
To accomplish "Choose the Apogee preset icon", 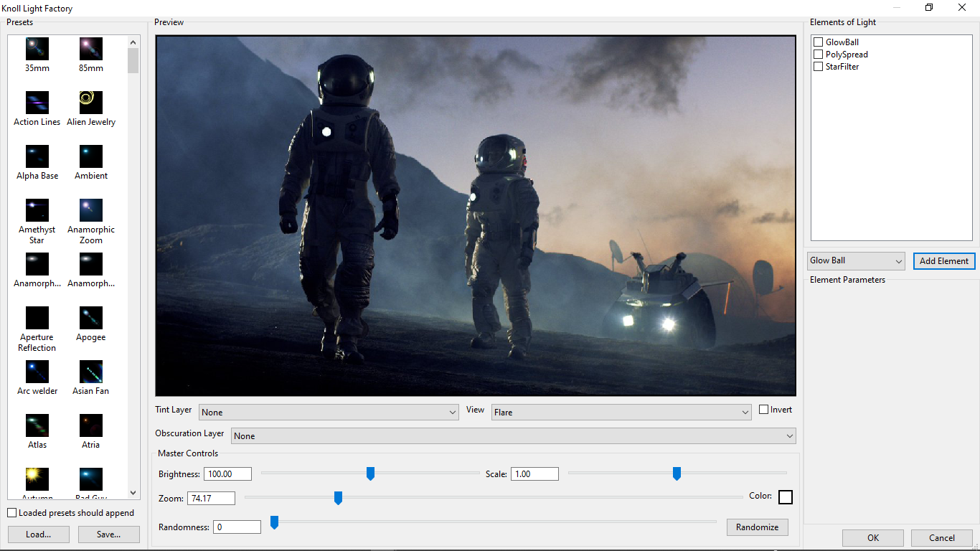I will (91, 318).
